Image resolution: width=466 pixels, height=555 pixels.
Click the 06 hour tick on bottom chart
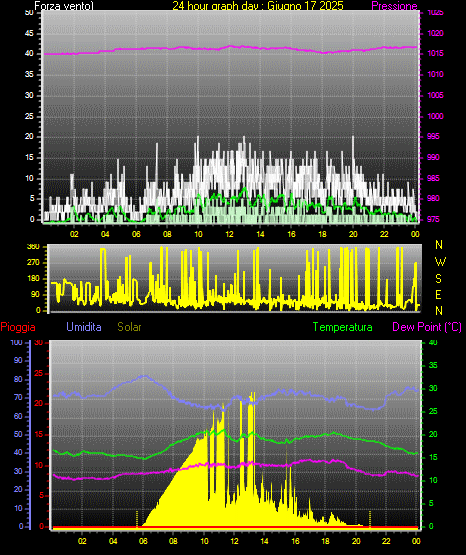click(x=143, y=541)
